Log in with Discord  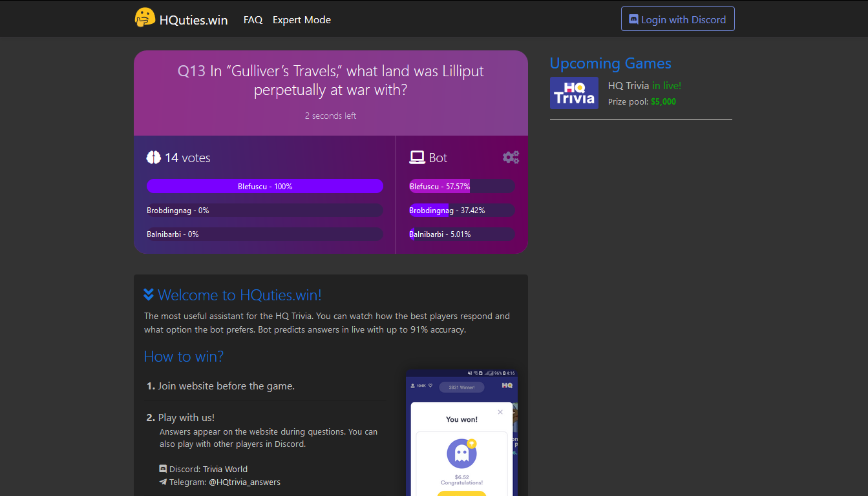coord(678,19)
